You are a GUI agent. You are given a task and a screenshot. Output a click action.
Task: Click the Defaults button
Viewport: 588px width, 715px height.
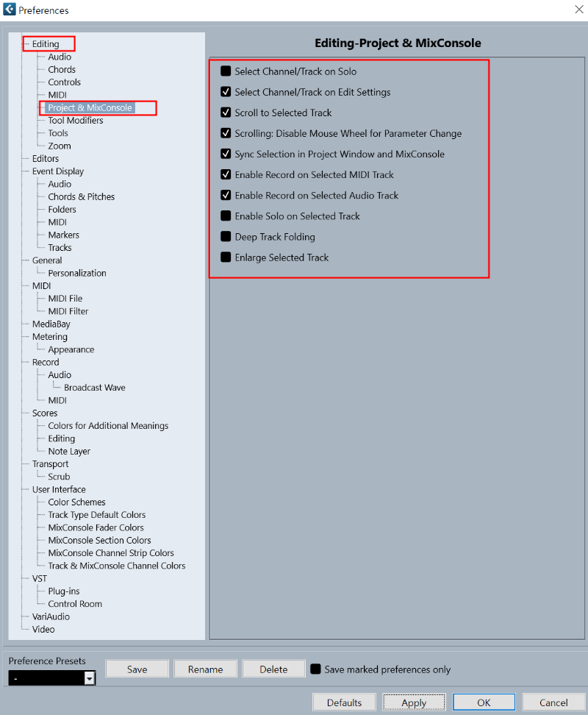click(x=343, y=701)
